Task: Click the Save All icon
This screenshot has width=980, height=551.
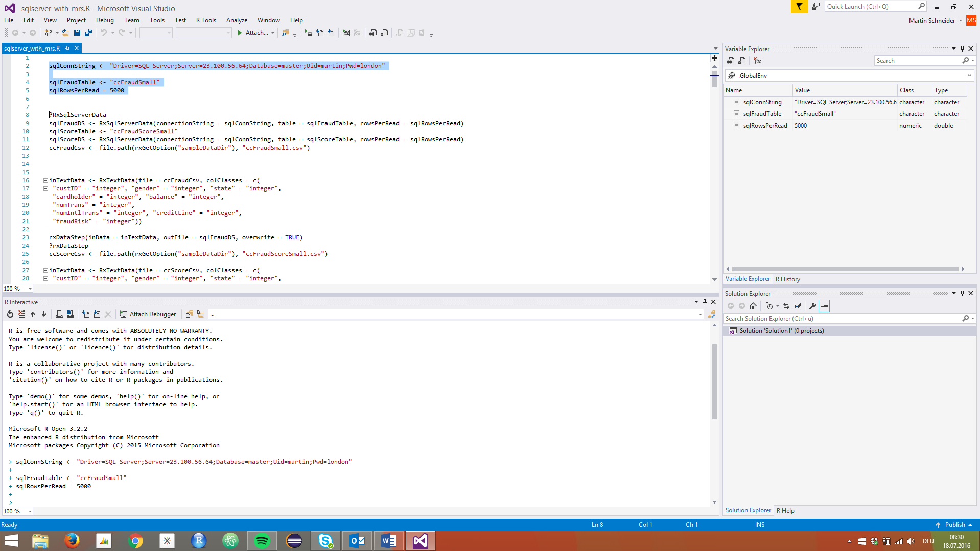Action: (88, 33)
